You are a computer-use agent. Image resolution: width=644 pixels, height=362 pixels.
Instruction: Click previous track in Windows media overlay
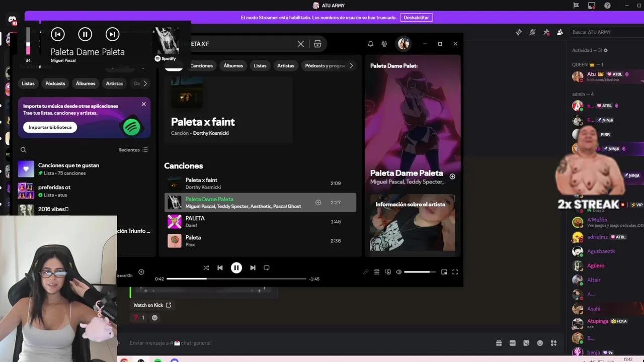coord(58,34)
